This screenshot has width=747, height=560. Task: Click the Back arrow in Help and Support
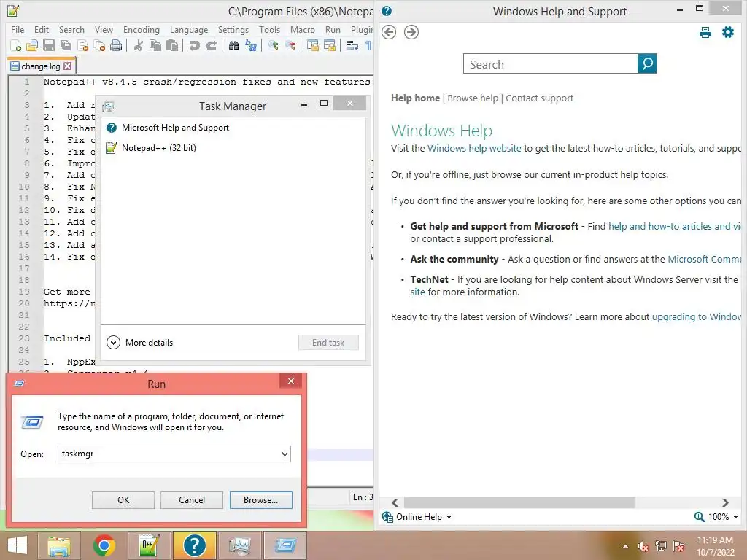[389, 32]
